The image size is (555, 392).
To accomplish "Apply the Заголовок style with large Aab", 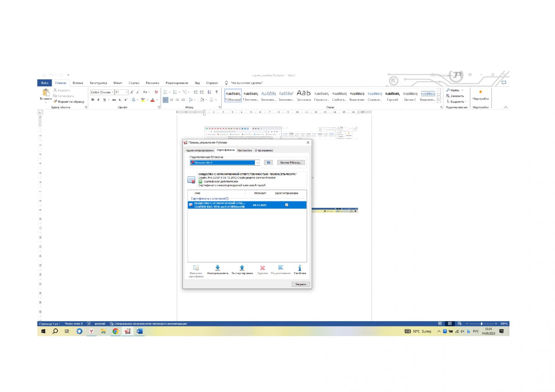I will point(304,95).
